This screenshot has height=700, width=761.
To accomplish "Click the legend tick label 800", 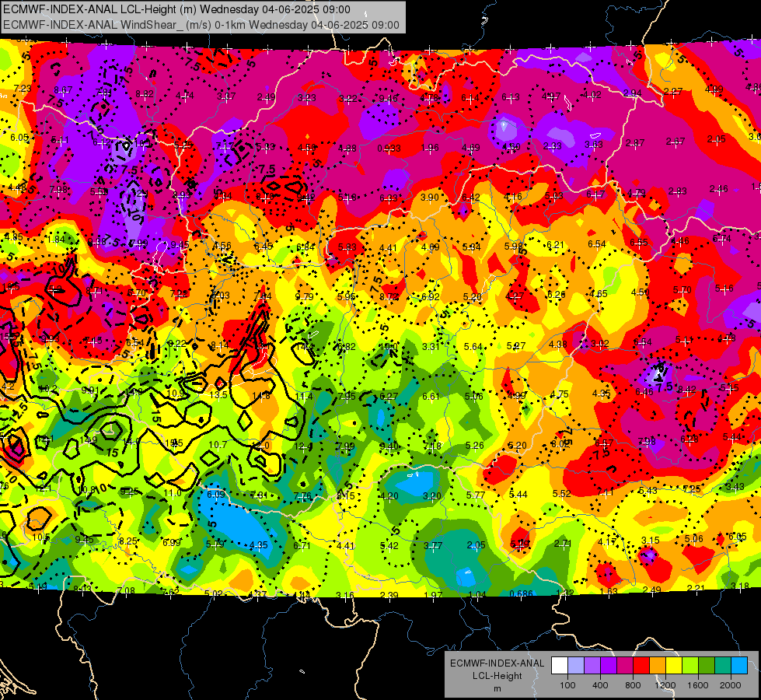I will (633, 685).
